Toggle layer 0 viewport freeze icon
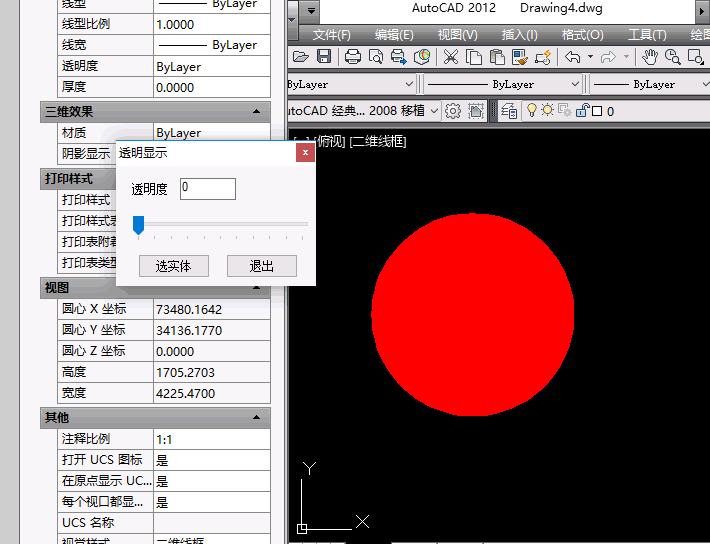Image resolution: width=710 pixels, height=544 pixels. point(565,110)
